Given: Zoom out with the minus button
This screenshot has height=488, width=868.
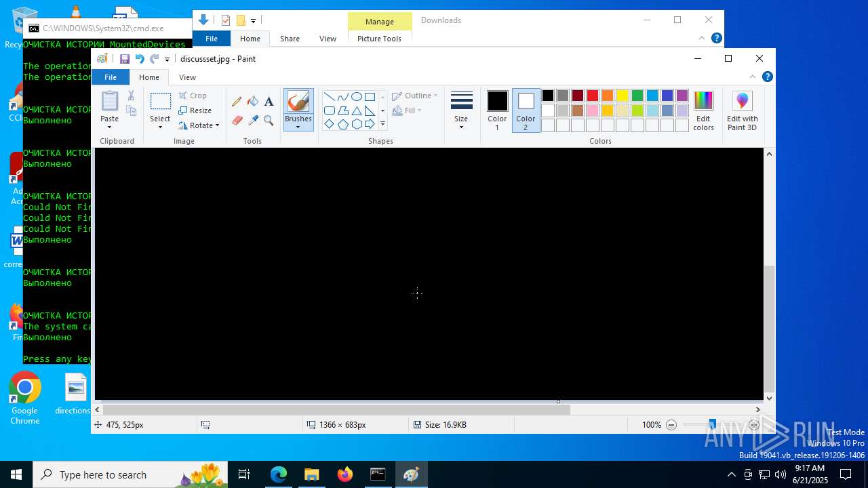Looking at the screenshot, I should coord(671,425).
